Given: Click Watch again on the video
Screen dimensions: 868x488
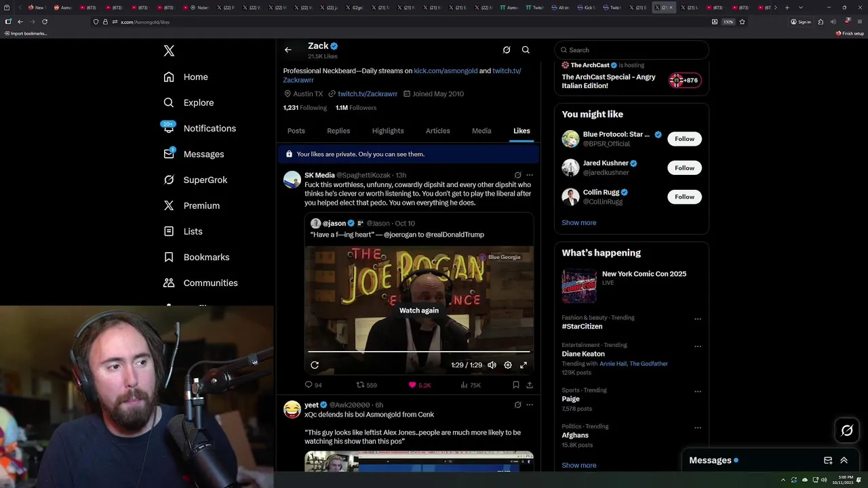Looking at the screenshot, I should pos(419,310).
